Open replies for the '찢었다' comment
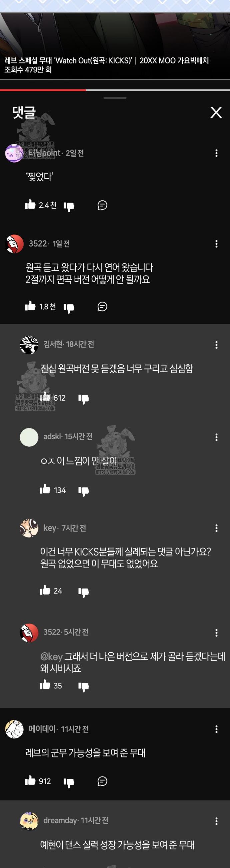The height and width of the screenshot is (868, 230). pyautogui.click(x=102, y=205)
